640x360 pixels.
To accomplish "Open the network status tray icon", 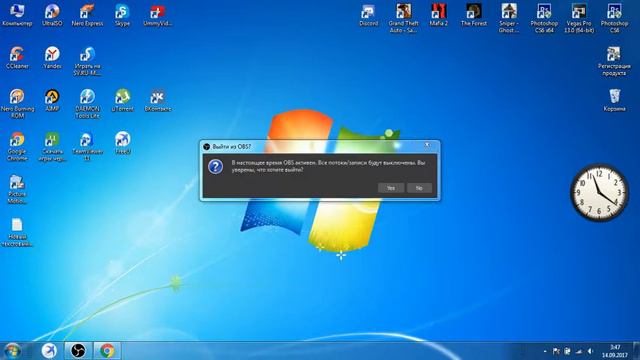I will [x=579, y=351].
